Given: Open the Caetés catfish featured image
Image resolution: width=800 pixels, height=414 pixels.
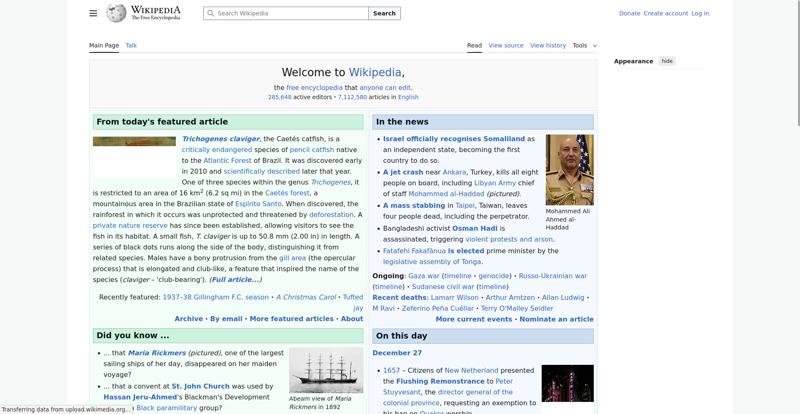Looking at the screenshot, I should 134,142.
